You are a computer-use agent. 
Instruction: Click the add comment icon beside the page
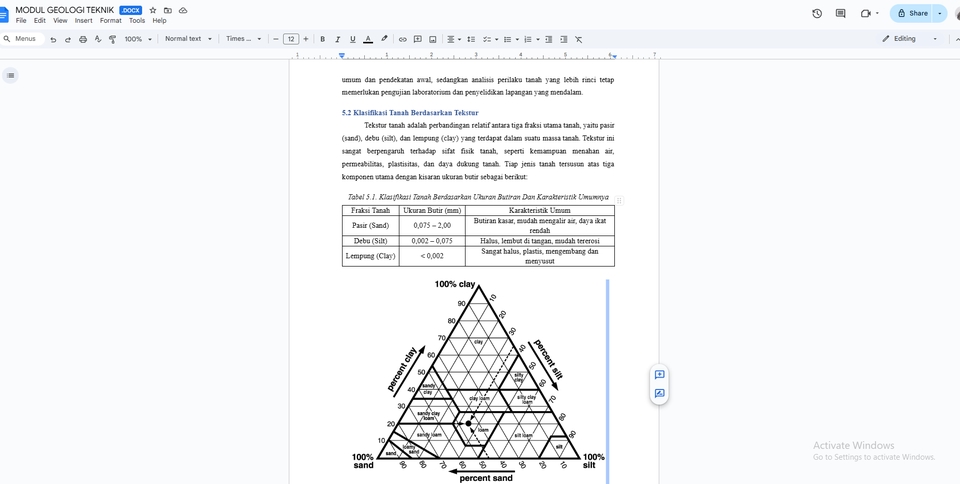point(659,375)
